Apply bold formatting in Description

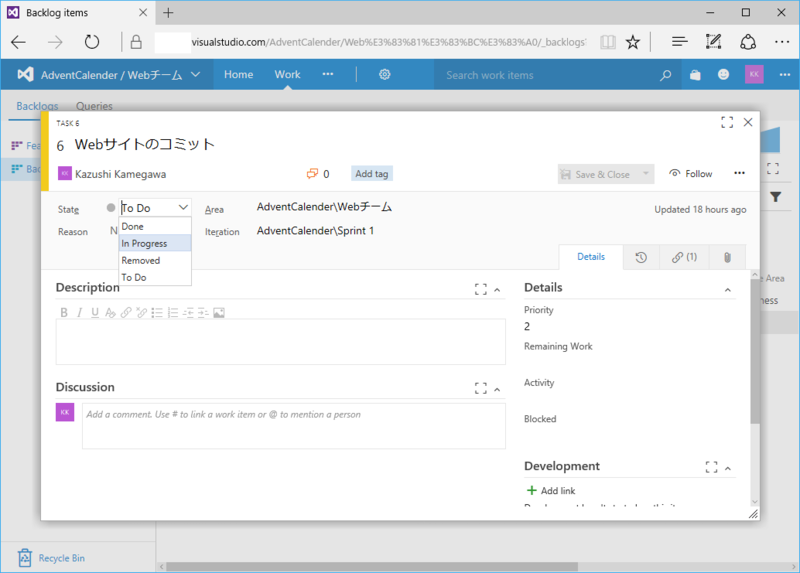tap(64, 312)
